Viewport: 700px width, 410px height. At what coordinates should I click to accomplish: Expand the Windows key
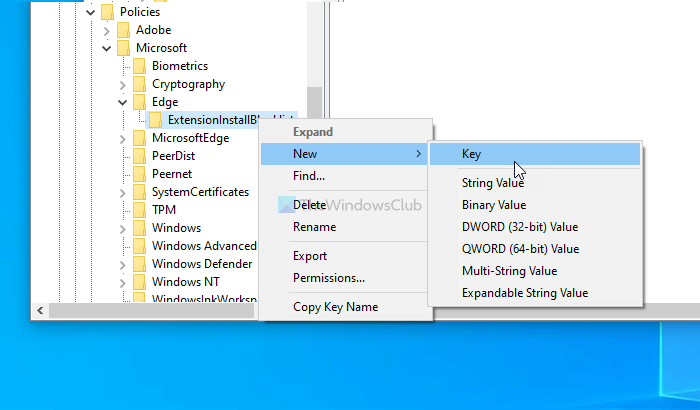click(123, 229)
